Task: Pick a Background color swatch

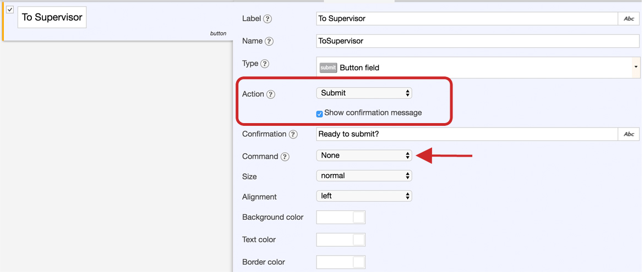Action: pyautogui.click(x=341, y=217)
